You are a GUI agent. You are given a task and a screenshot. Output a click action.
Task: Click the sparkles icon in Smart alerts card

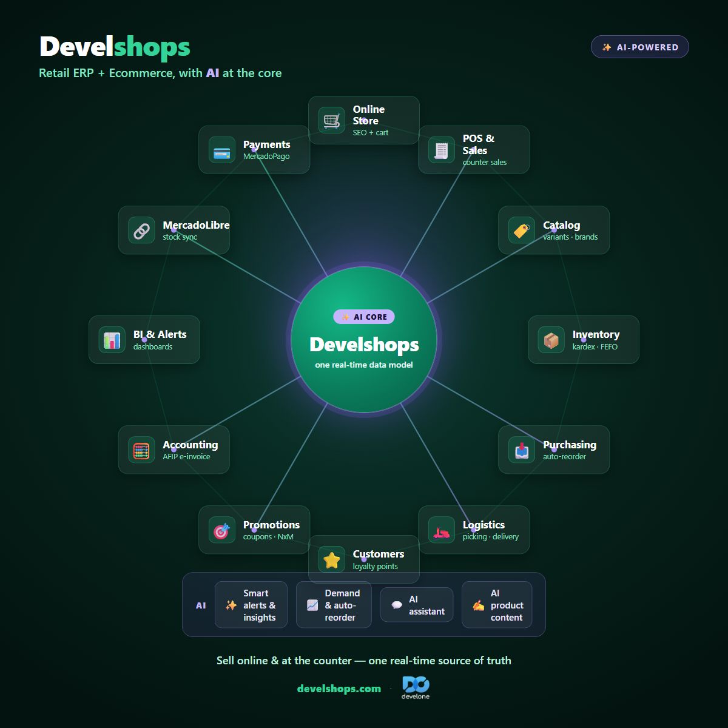click(231, 605)
